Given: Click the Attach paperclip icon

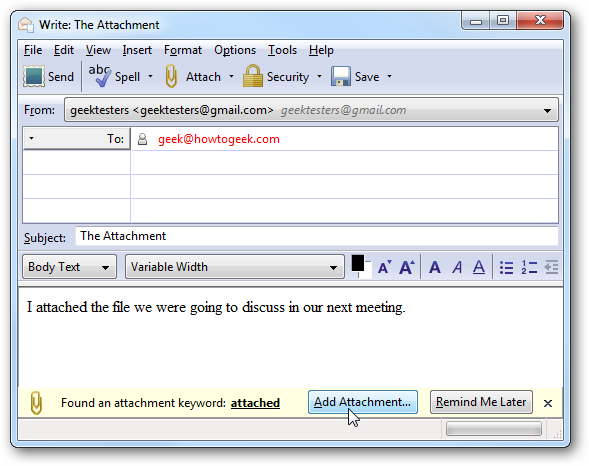Looking at the screenshot, I should tap(171, 76).
